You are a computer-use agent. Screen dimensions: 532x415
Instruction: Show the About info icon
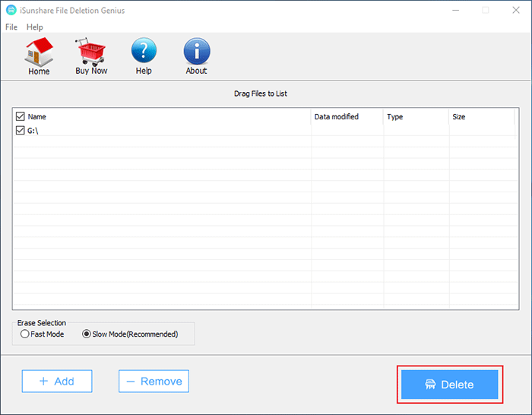[197, 51]
